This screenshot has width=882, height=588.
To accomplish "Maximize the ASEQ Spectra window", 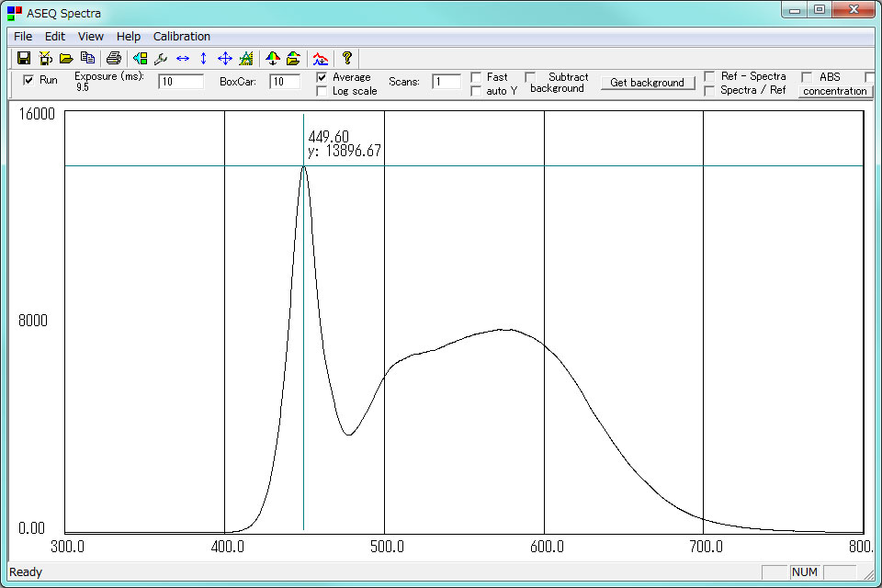I will coord(820,10).
